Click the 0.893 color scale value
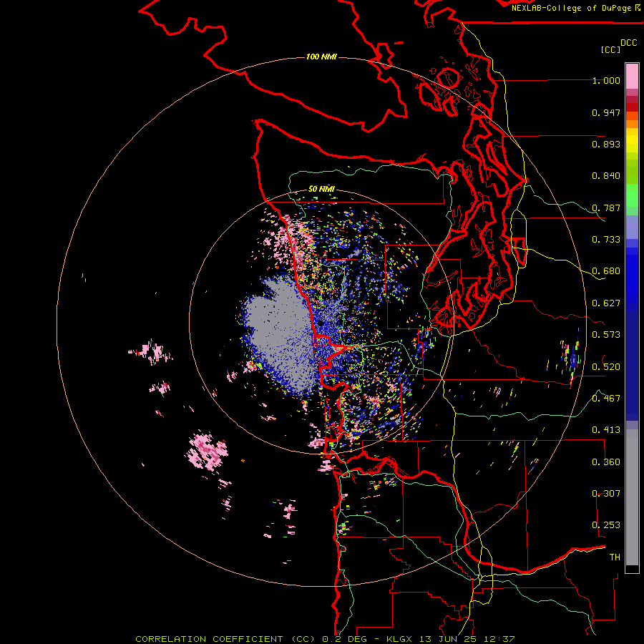Viewport: 644px width, 644px height. pos(606,144)
